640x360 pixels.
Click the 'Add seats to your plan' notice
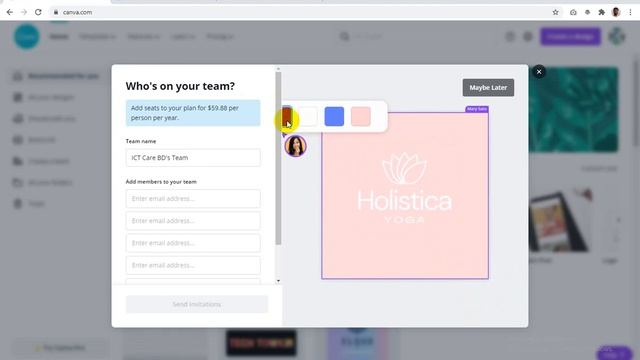pos(193,113)
